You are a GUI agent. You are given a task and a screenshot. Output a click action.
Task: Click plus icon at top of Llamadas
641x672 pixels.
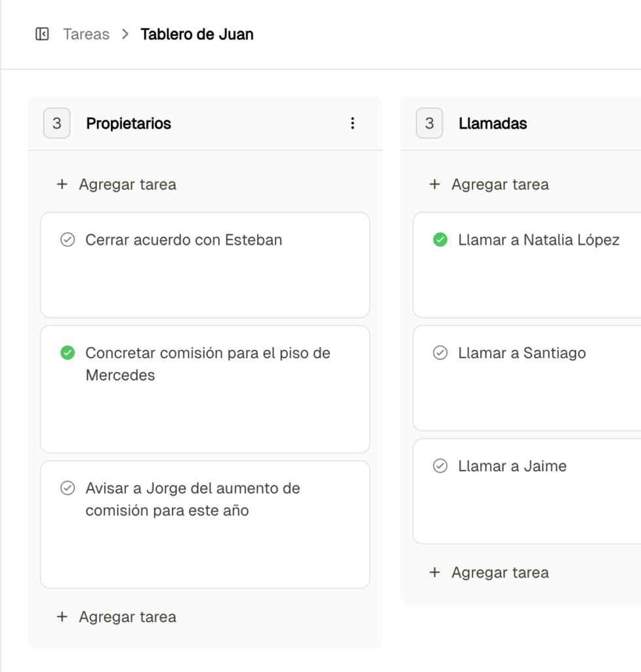(x=434, y=184)
